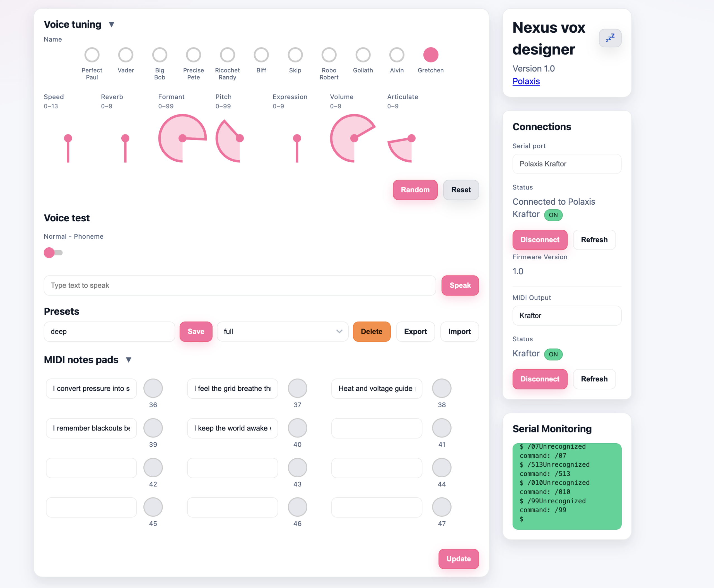Select the Vader voice radio button

tap(126, 55)
